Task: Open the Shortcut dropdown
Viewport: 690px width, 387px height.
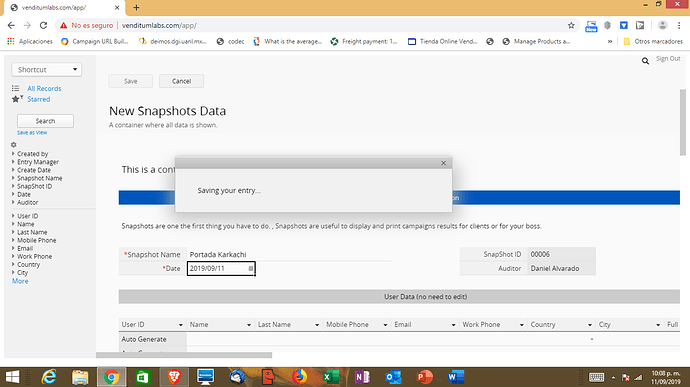Action: pos(47,70)
